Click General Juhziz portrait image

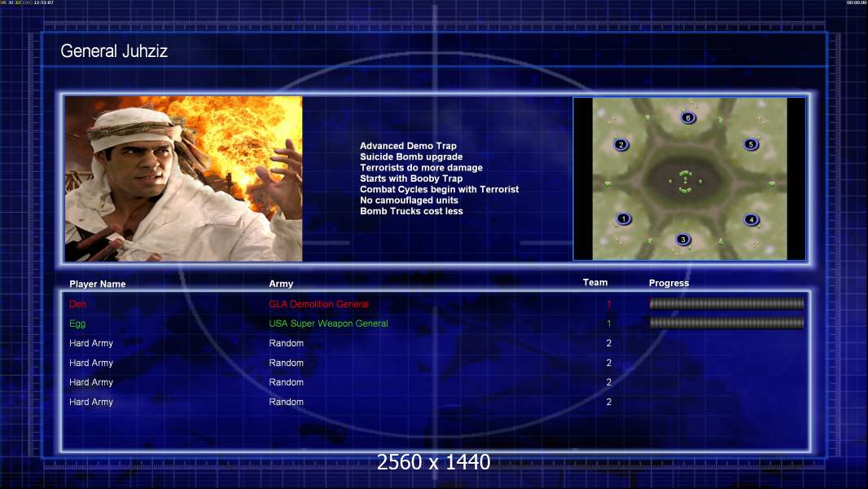point(183,179)
